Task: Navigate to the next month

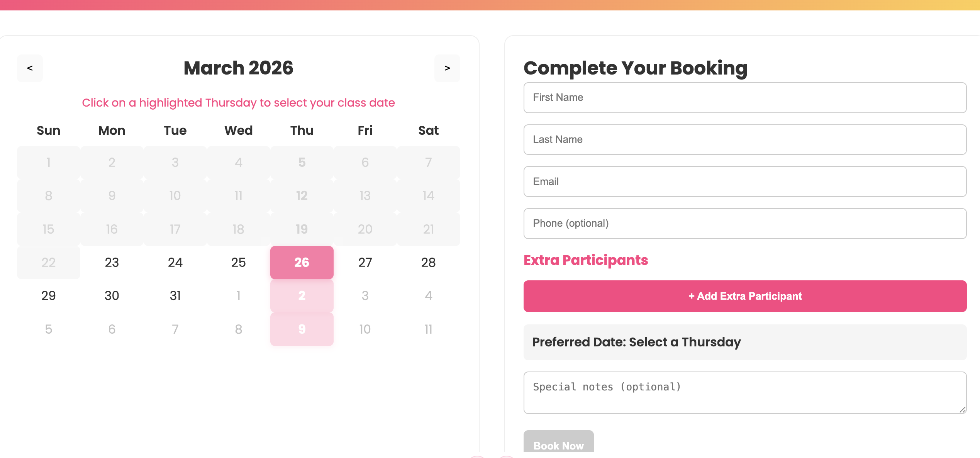Action: [x=447, y=68]
